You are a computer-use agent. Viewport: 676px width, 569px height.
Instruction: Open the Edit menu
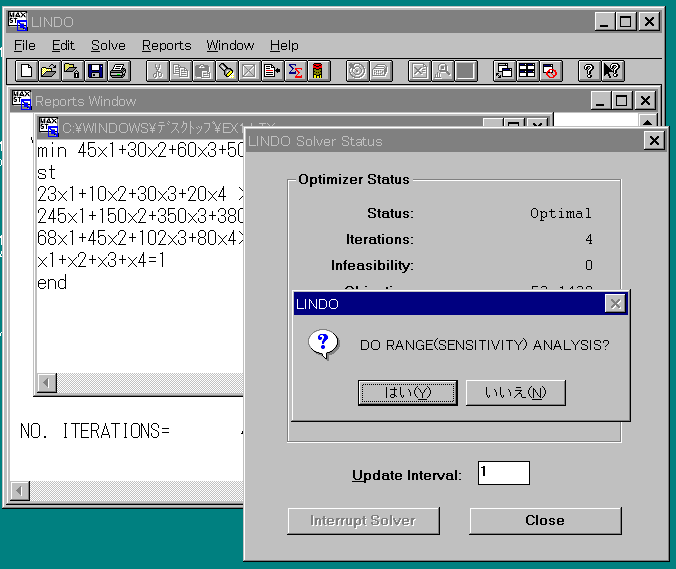point(63,45)
